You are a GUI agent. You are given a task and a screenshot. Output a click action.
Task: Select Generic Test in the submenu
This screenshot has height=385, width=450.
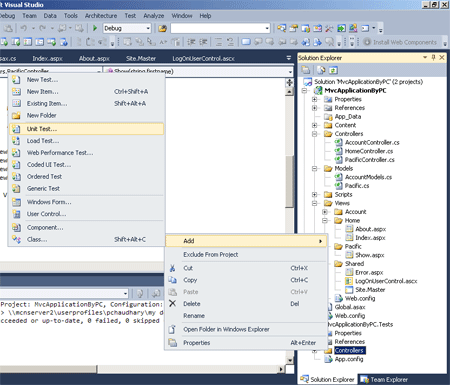click(x=87, y=189)
